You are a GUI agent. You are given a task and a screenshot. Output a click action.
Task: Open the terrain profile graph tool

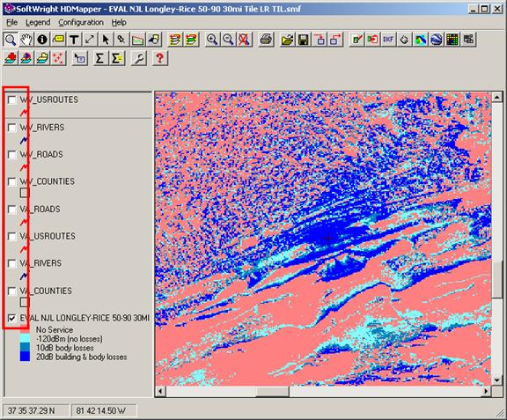click(137, 40)
